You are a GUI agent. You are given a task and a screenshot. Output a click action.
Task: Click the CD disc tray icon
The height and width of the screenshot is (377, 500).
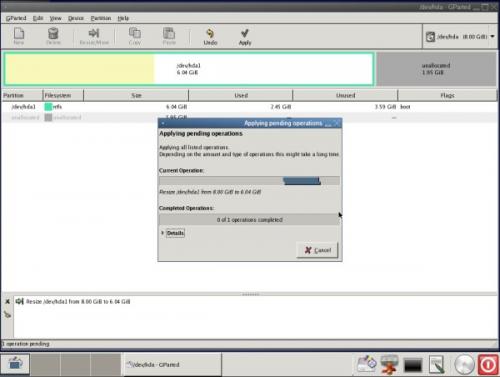tap(464, 364)
